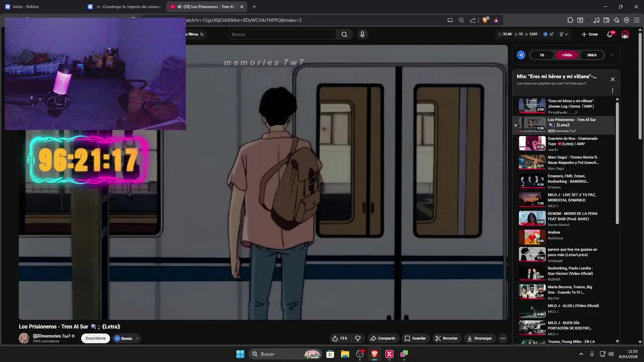This screenshot has height=362, width=644.
Task: Play Marc Seguí - Tiroteo Remix
Action: 563,162
